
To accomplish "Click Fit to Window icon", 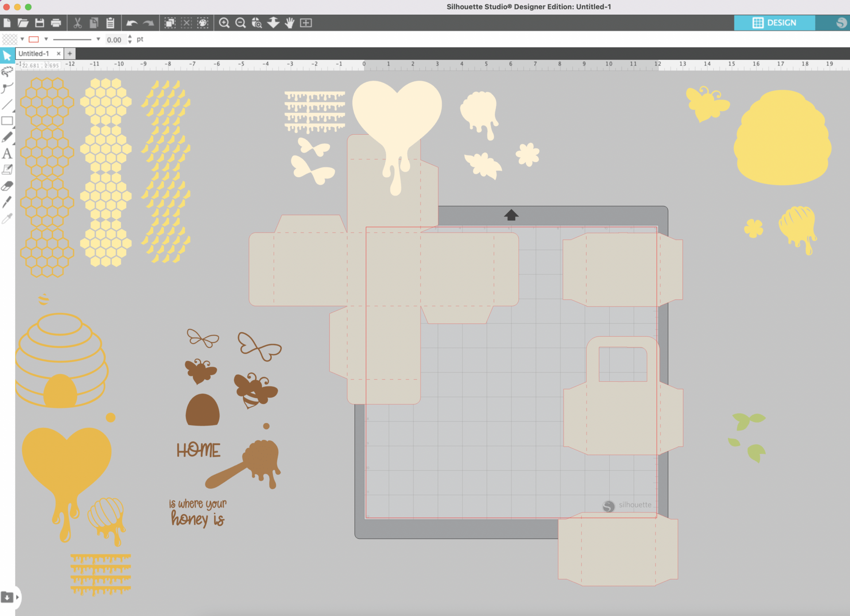I will (306, 23).
